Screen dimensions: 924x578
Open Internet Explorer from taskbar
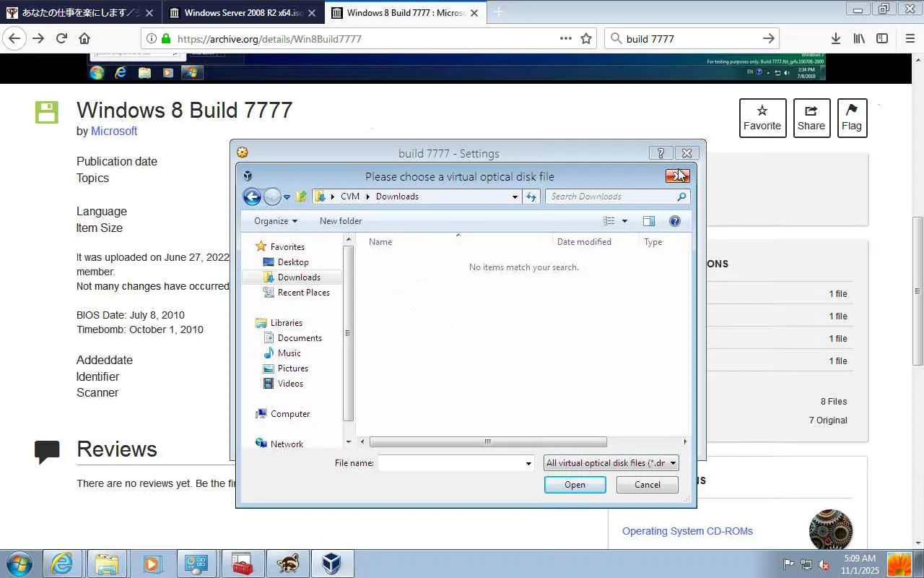pyautogui.click(x=62, y=564)
